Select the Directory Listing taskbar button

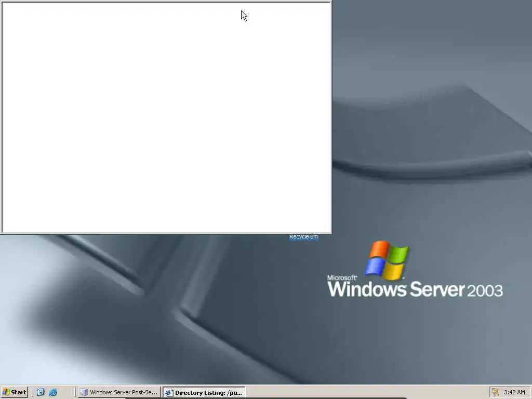coord(204,393)
